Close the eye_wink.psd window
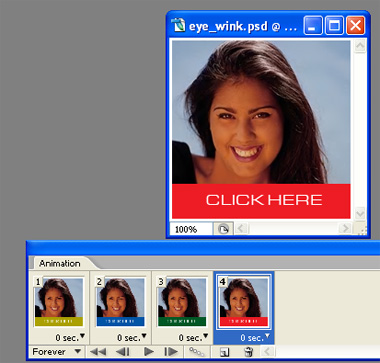Image resolution: width=380 pixels, height=363 pixels. click(356, 25)
